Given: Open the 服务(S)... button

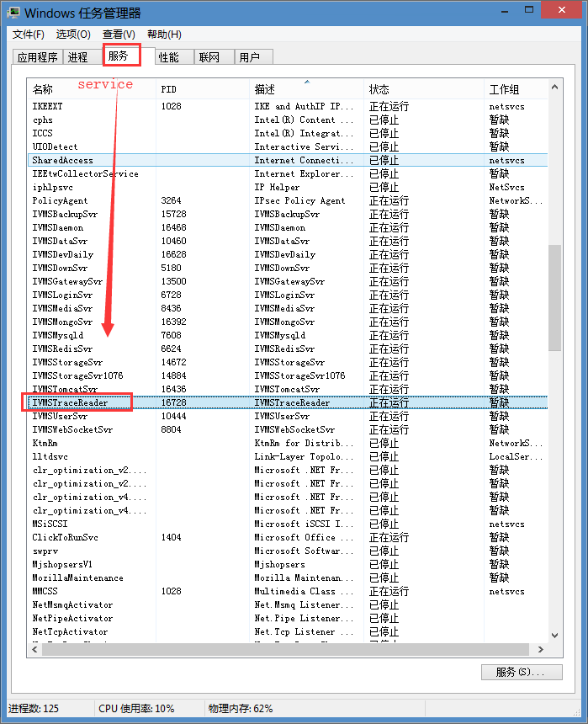Looking at the screenshot, I should pyautogui.click(x=522, y=672).
